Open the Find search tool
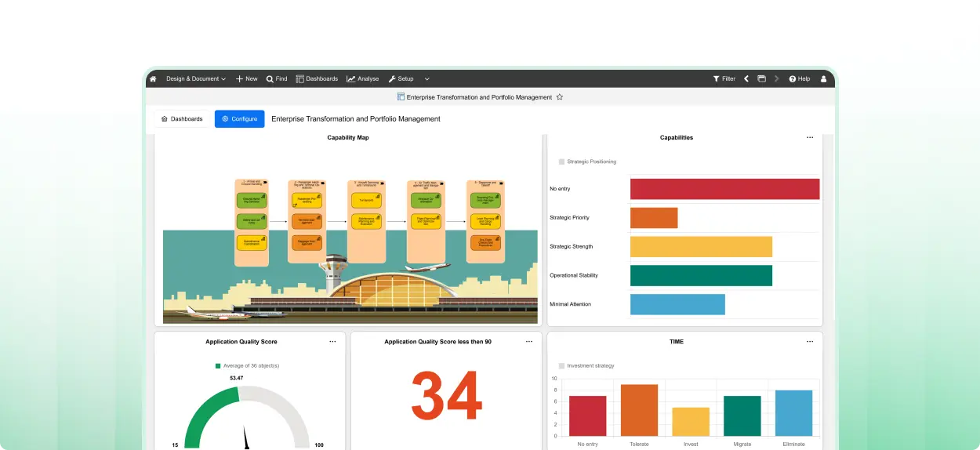This screenshot has height=450, width=980. pyautogui.click(x=277, y=78)
